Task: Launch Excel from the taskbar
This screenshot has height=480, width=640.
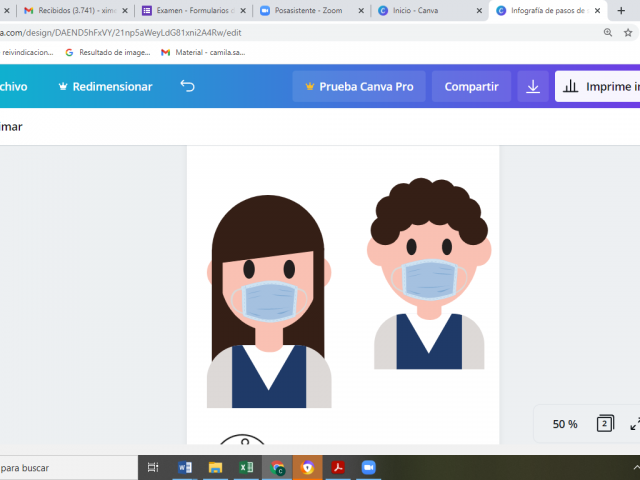Action: (246, 467)
